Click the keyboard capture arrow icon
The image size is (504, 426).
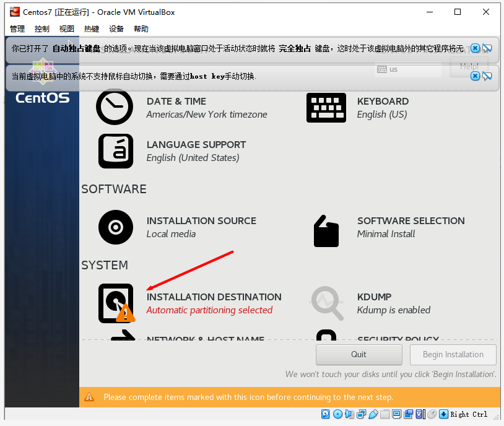(x=443, y=414)
